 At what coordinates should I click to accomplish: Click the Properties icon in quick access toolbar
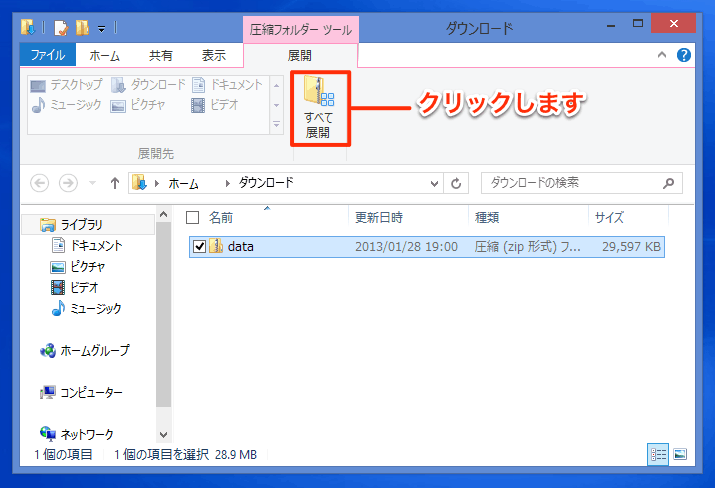click(61, 28)
